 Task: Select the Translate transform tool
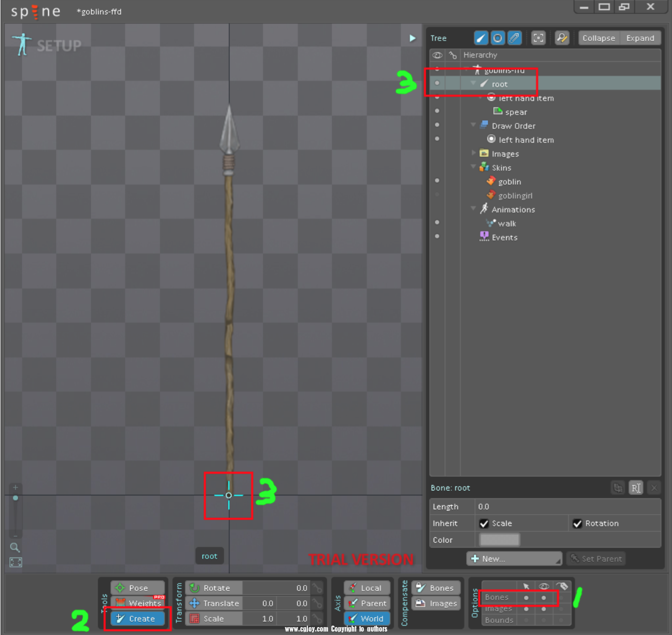tap(213, 603)
